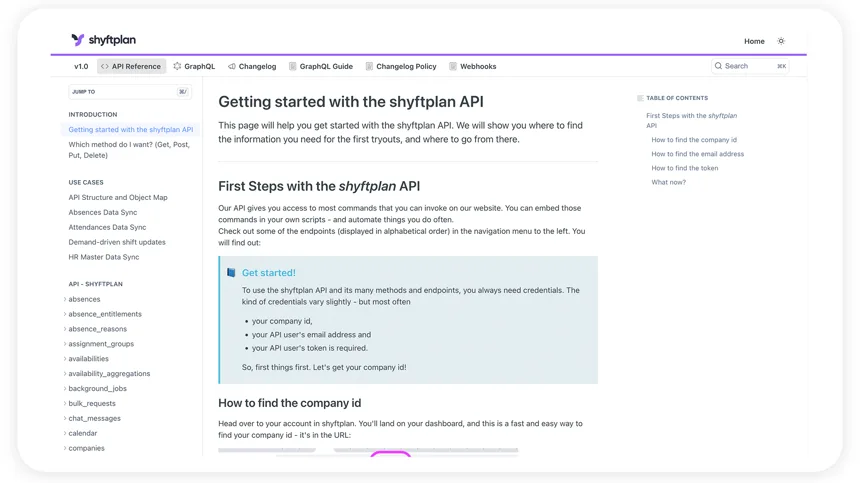
Task: Click the 'your company id,' bullet
Action: (x=282, y=321)
